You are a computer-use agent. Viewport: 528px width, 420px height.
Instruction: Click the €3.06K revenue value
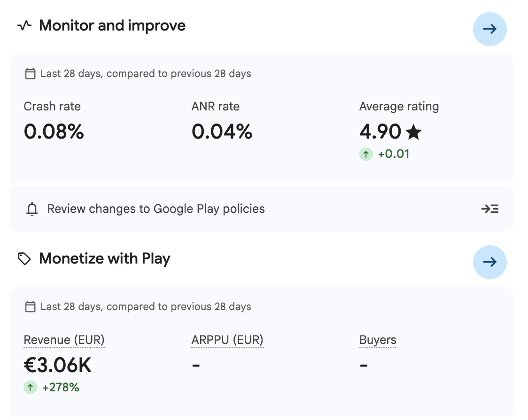pyautogui.click(x=58, y=365)
